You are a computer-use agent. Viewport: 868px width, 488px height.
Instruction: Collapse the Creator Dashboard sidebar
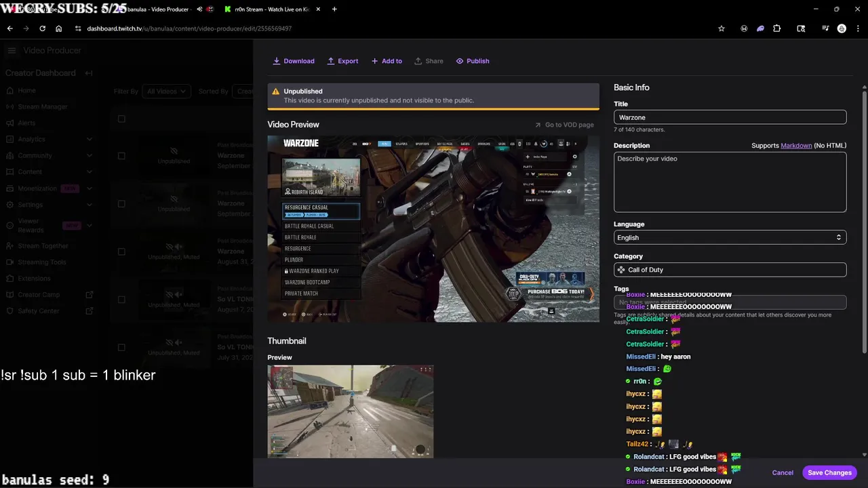(89, 73)
